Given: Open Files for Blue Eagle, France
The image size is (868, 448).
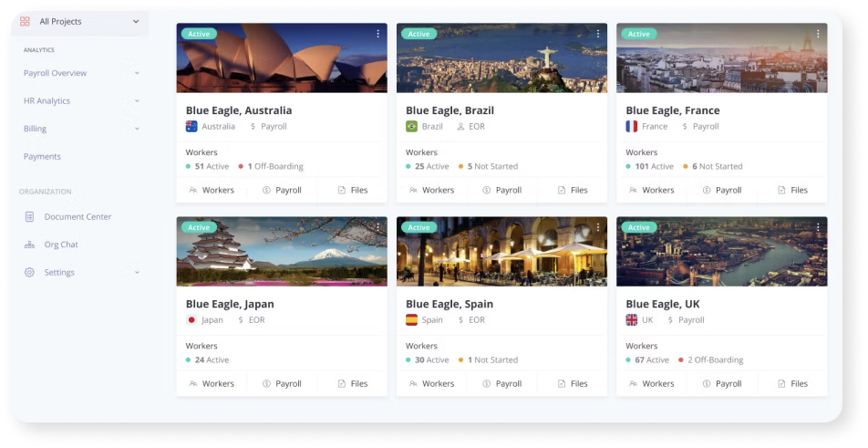Looking at the screenshot, I should (791, 191).
